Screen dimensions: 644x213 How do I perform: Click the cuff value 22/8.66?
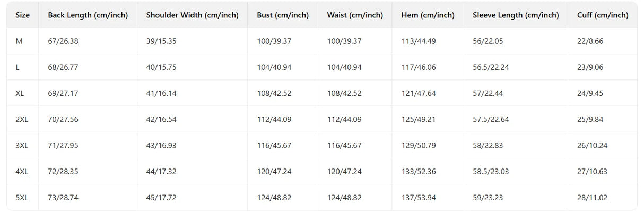coord(590,41)
